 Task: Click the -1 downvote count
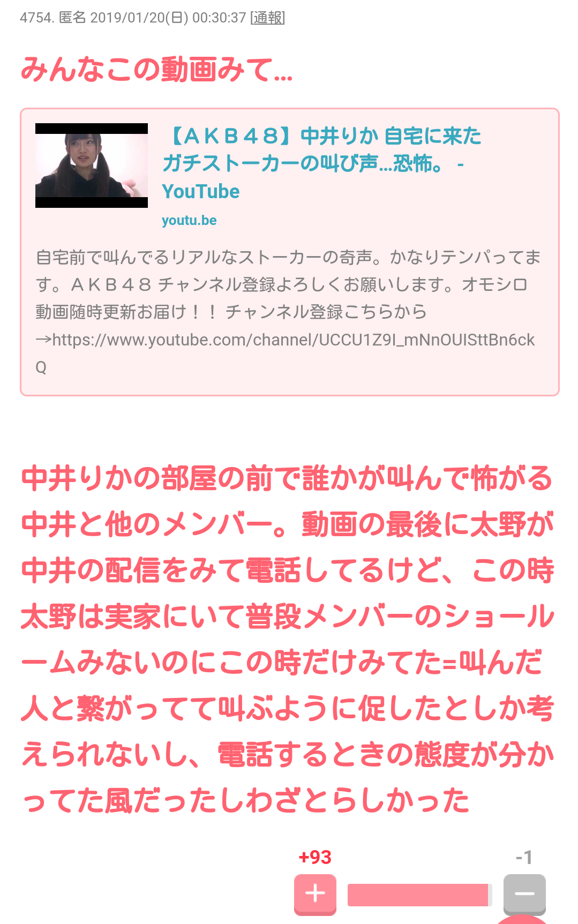(x=524, y=857)
